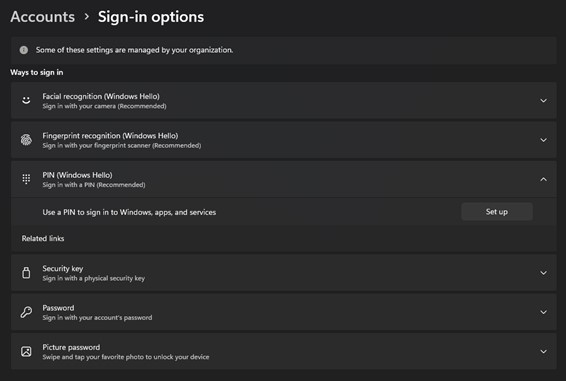The height and width of the screenshot is (381, 566).
Task: Go back to Accounts breadcrumb
Action: tap(43, 17)
